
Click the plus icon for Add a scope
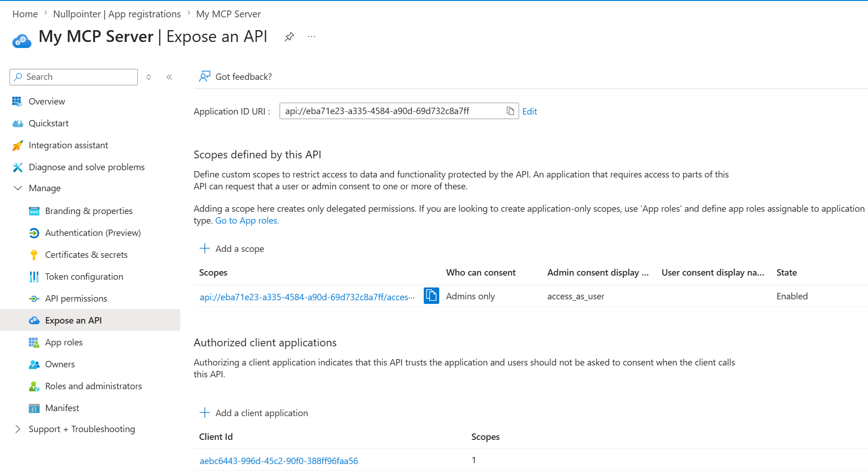205,248
